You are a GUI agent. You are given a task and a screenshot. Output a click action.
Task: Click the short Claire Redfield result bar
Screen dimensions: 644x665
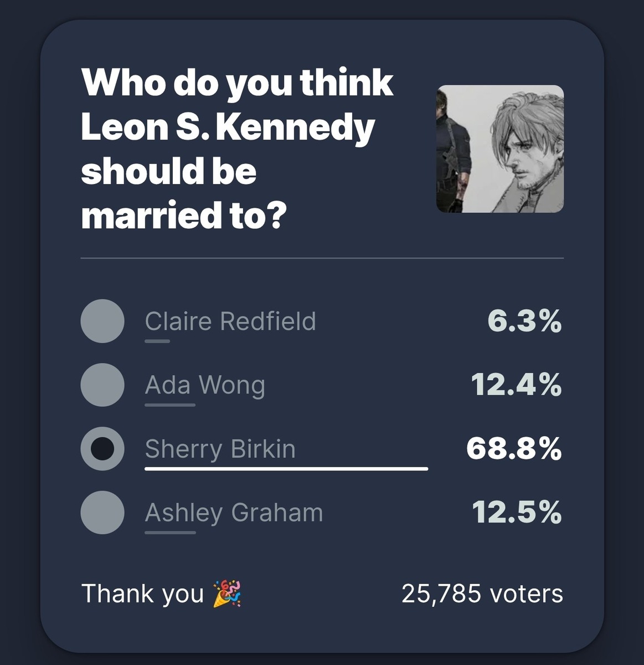pyautogui.click(x=157, y=341)
